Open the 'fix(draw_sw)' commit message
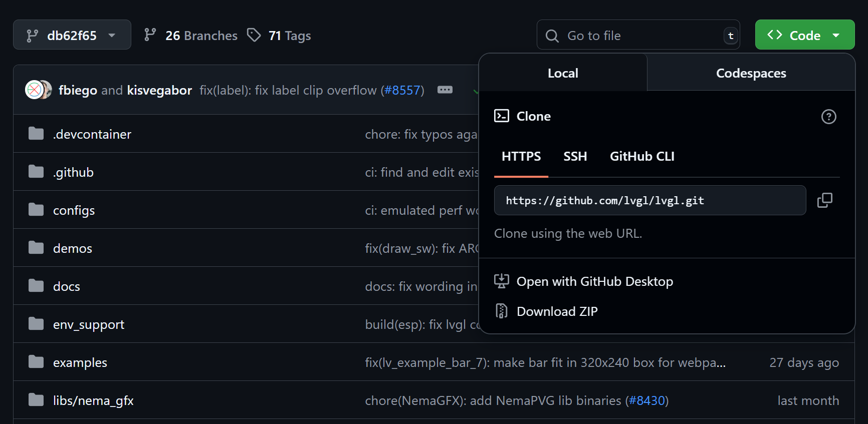The width and height of the screenshot is (868, 424). click(x=421, y=248)
